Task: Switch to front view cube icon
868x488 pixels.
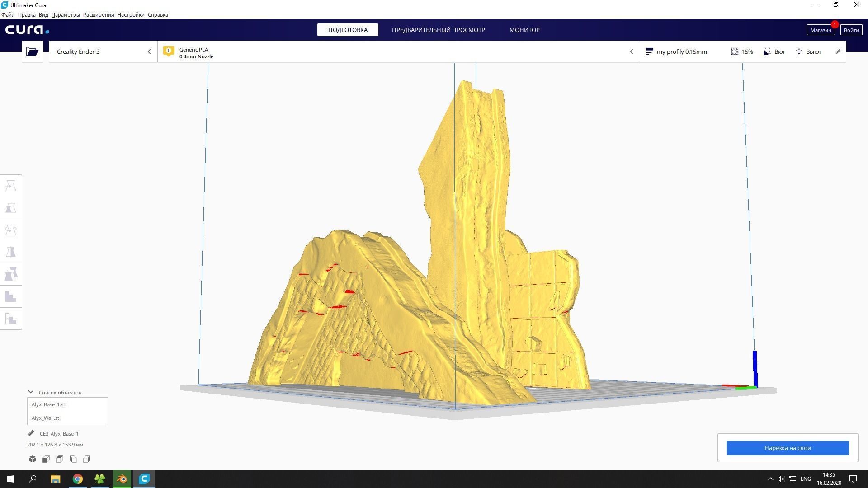Action: [46, 459]
